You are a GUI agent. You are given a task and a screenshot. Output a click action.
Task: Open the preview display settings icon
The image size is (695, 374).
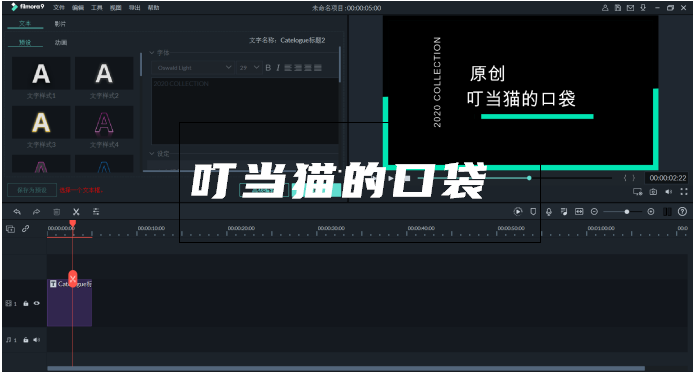point(637,192)
